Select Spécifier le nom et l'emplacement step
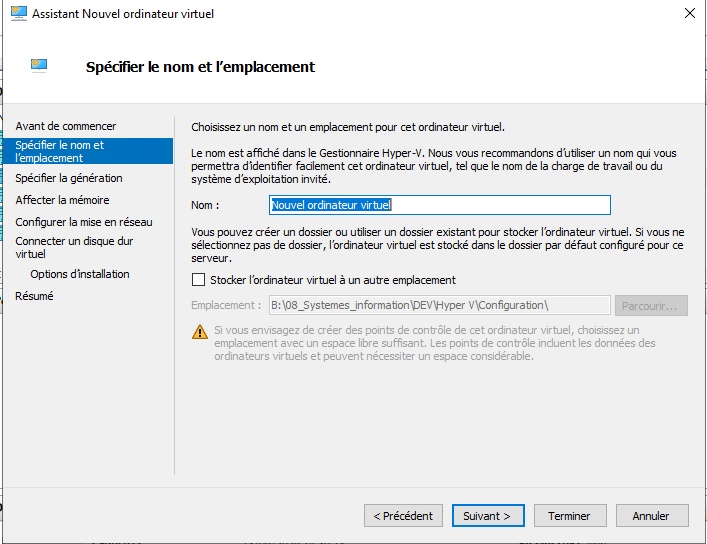The width and height of the screenshot is (707, 544). (60, 151)
